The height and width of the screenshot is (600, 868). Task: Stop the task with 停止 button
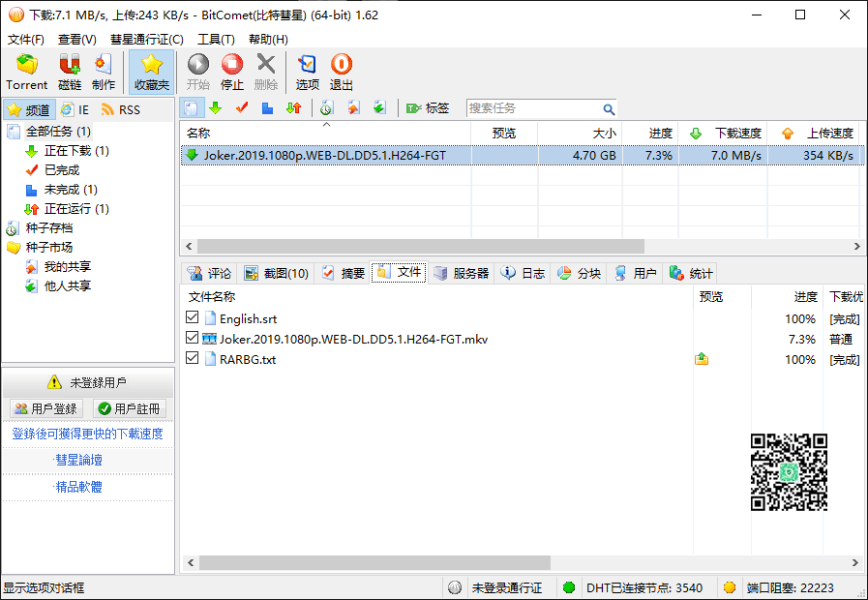click(x=232, y=73)
